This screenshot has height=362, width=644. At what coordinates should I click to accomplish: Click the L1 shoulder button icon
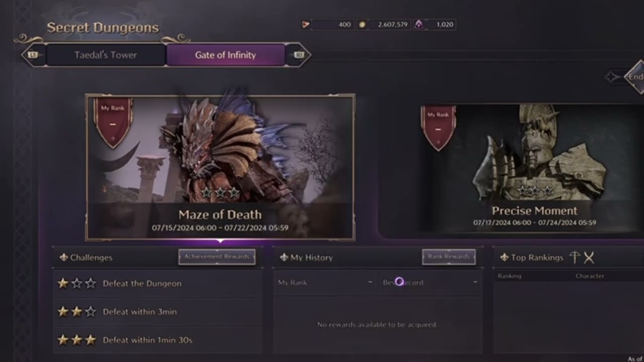(x=33, y=55)
